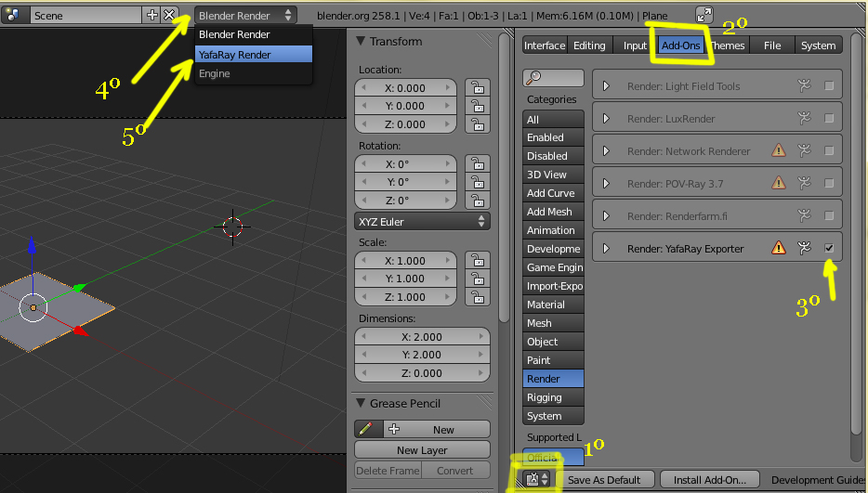Switch to the Editing preferences tab
The height and width of the screenshot is (493, 868).
coord(589,45)
